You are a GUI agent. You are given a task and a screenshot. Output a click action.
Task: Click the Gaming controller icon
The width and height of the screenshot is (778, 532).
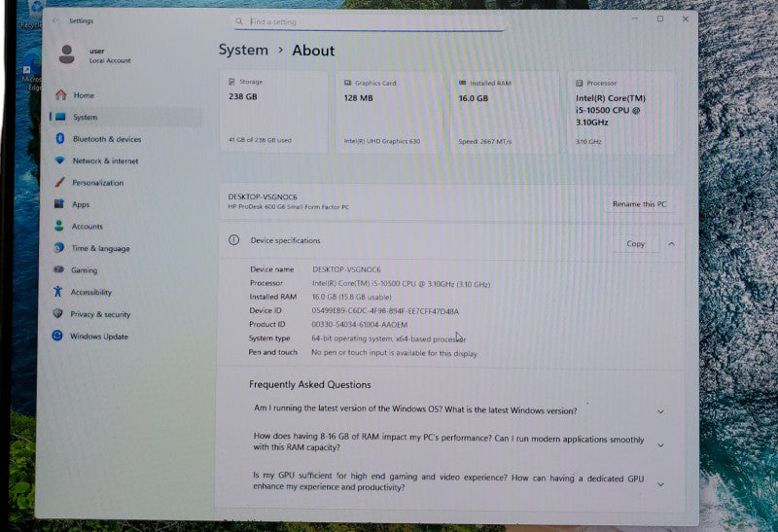click(x=58, y=269)
